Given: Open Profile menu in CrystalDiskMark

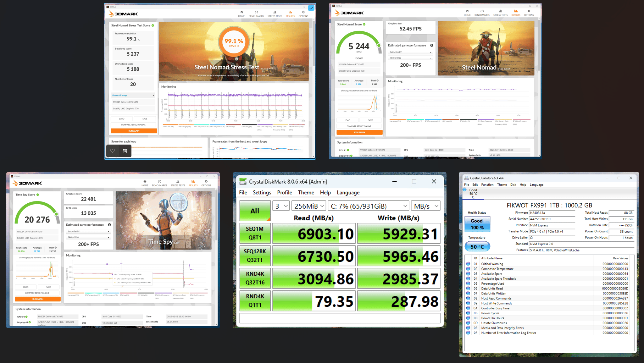Looking at the screenshot, I should [285, 193].
